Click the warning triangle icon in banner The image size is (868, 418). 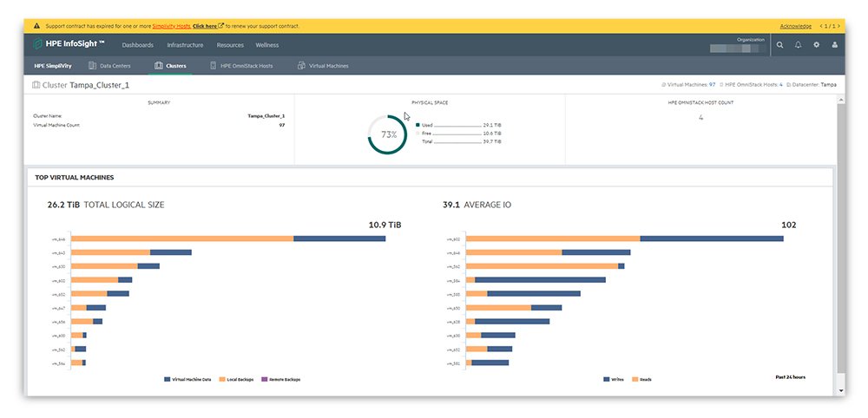[x=36, y=26]
